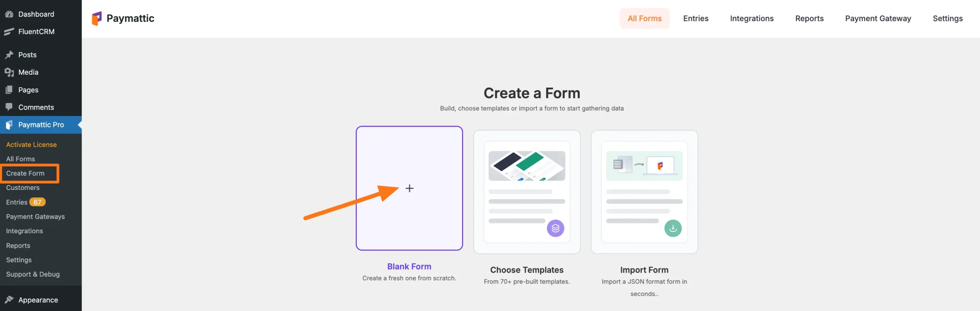
Task: Click the Pages book icon
Action: coord(9,90)
